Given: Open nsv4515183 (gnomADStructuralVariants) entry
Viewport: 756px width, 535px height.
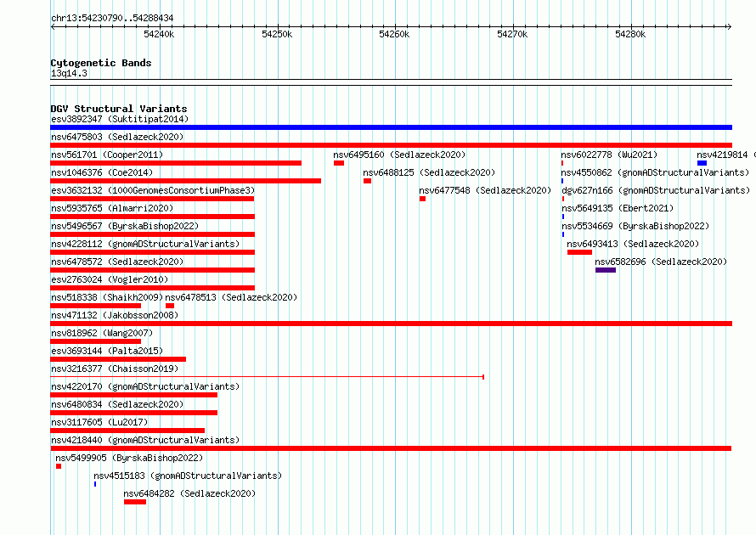Looking at the screenshot, I should point(188,476).
